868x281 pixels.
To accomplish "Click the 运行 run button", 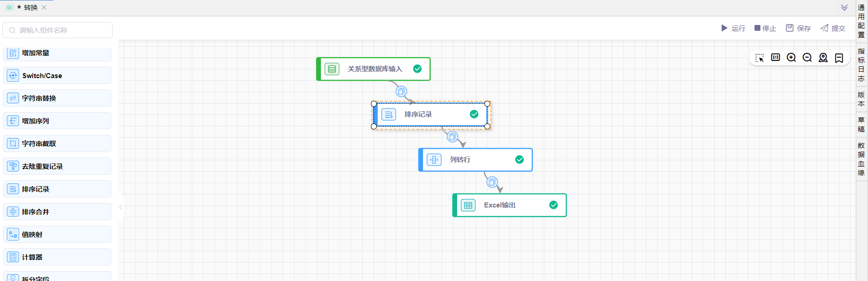I will (733, 28).
